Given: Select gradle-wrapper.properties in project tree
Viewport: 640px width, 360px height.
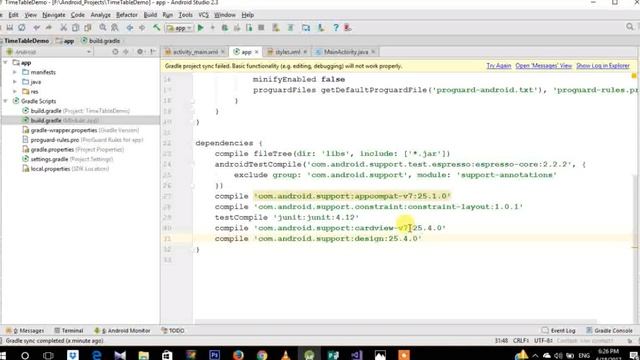Looking at the screenshot, I should (80, 130).
